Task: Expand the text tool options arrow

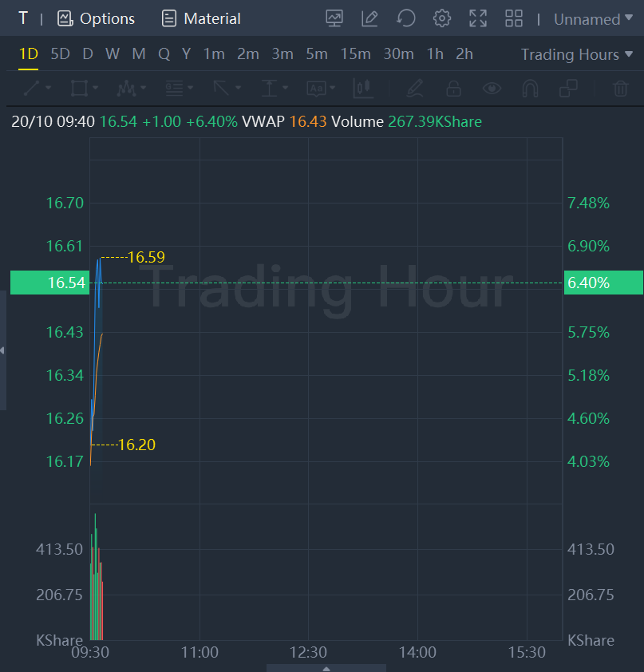Action: point(333,88)
